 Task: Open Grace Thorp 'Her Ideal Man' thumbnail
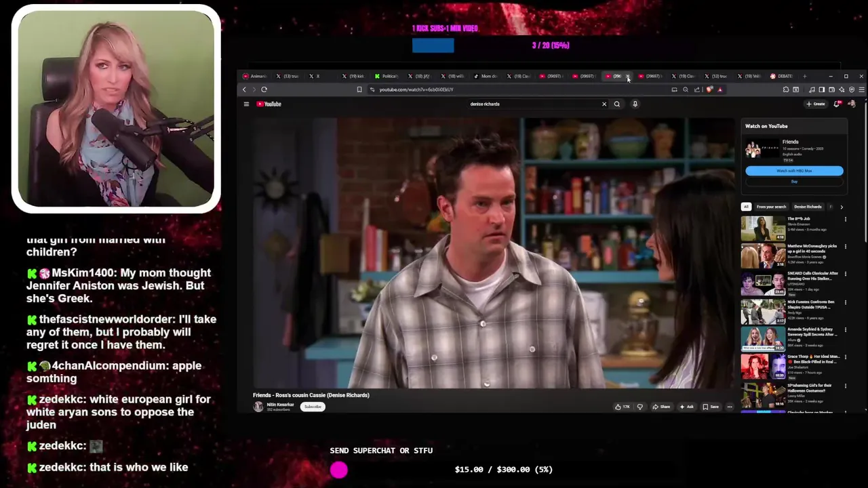763,367
